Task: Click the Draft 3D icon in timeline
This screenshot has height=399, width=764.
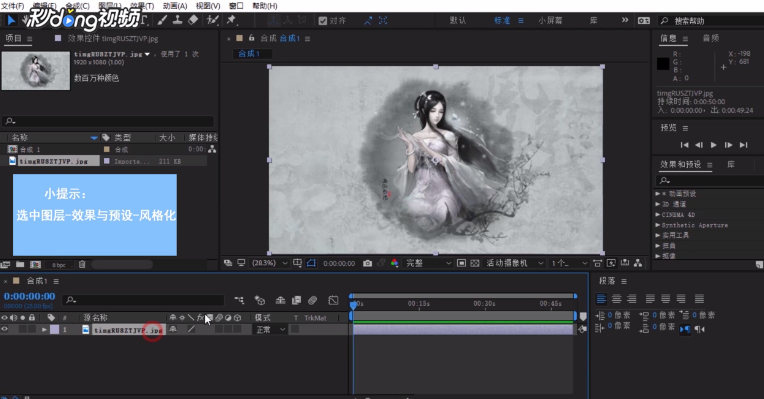Action: coord(260,300)
